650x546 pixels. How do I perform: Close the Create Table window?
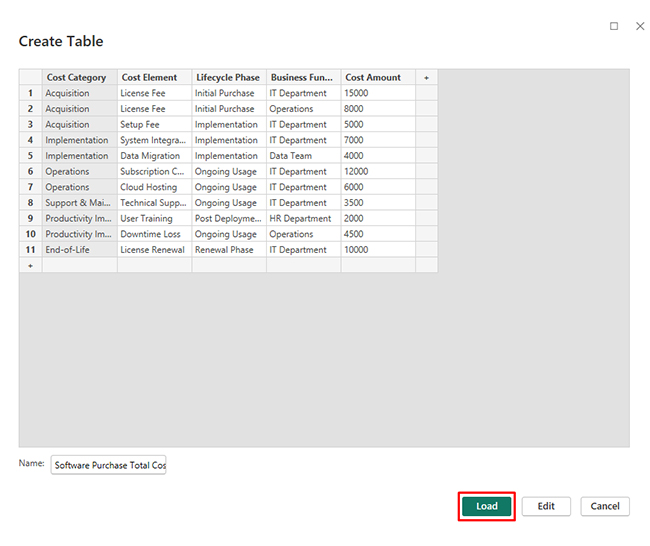[640, 26]
